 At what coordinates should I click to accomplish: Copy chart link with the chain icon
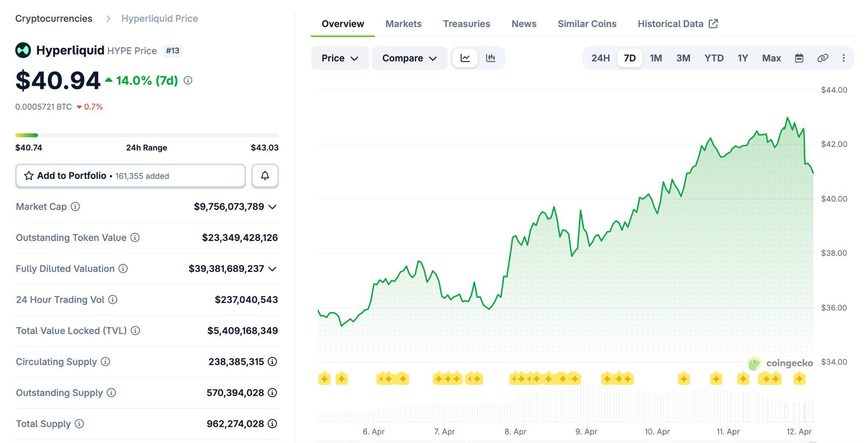pyautogui.click(x=822, y=58)
